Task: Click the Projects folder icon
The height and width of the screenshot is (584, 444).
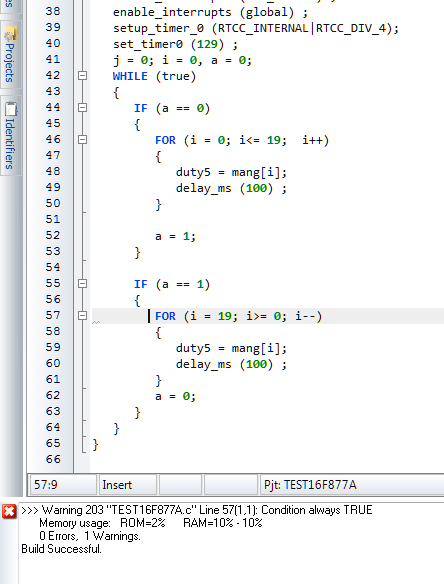Action: [x=11, y=34]
